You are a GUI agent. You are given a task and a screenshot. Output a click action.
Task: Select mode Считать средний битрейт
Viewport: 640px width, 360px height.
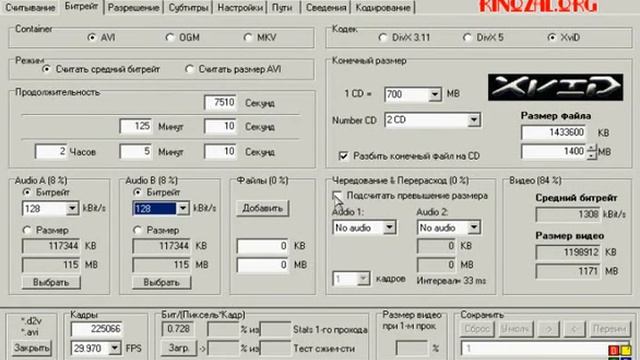[x=101, y=69]
